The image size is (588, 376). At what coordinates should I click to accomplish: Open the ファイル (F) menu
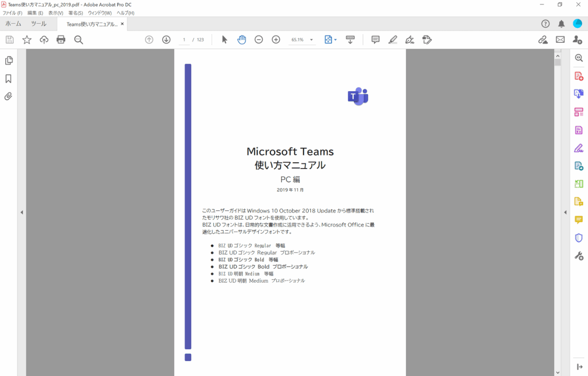tap(13, 13)
